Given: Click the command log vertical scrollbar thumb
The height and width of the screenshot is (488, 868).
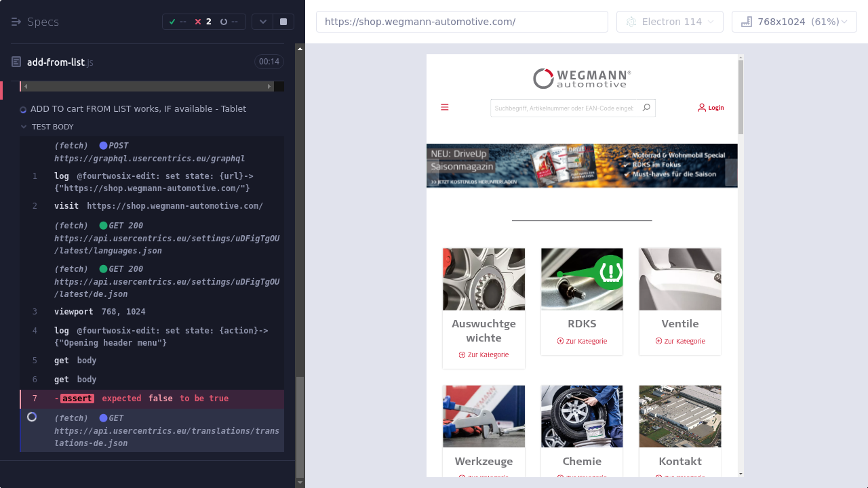Looking at the screenshot, I should click(x=300, y=427).
